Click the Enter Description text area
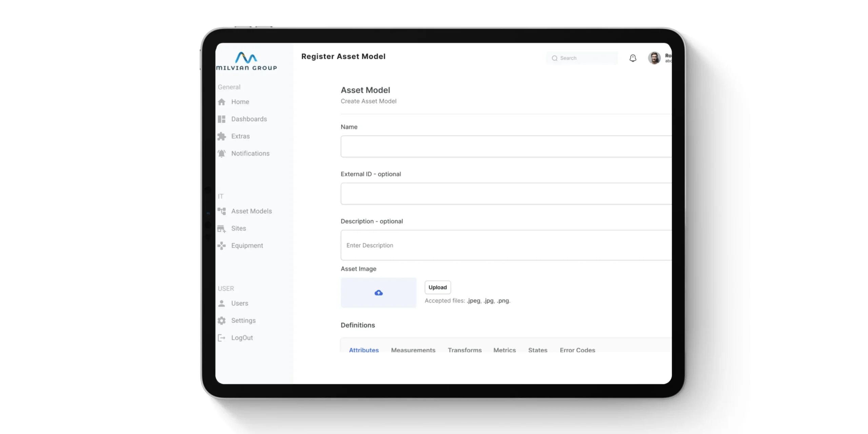 (x=505, y=245)
